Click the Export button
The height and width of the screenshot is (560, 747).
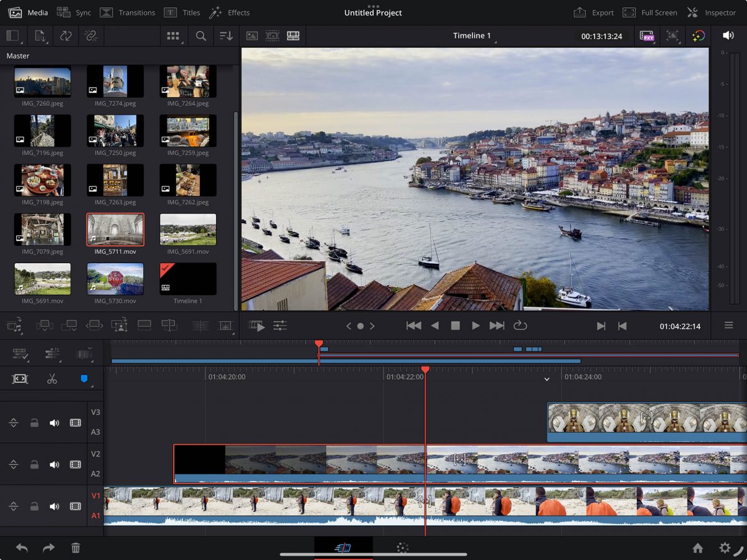click(593, 12)
